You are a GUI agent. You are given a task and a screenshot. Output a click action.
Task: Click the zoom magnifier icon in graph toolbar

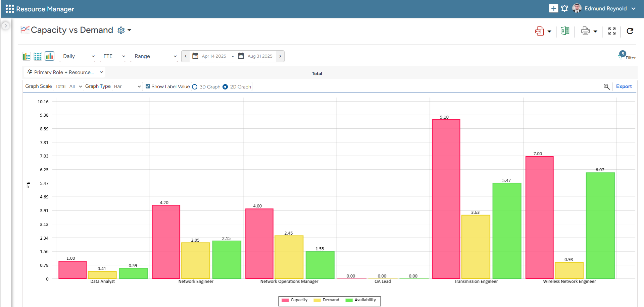pos(606,86)
